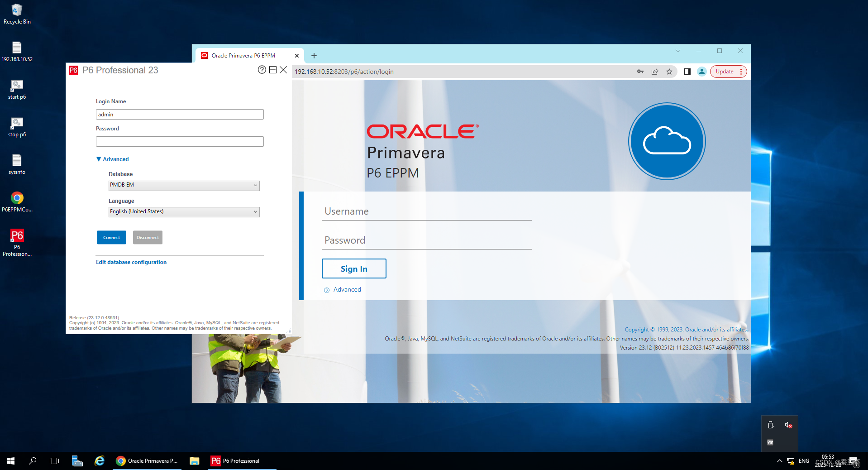Focus the Login Name field containing admin

pos(180,115)
